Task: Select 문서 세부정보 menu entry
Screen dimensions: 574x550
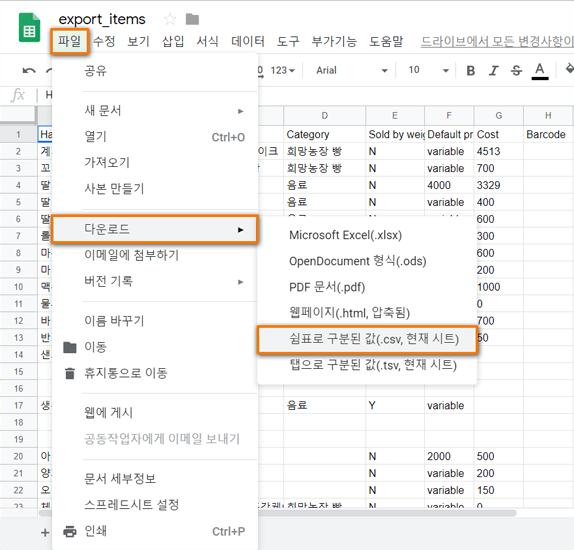Action: click(155, 479)
